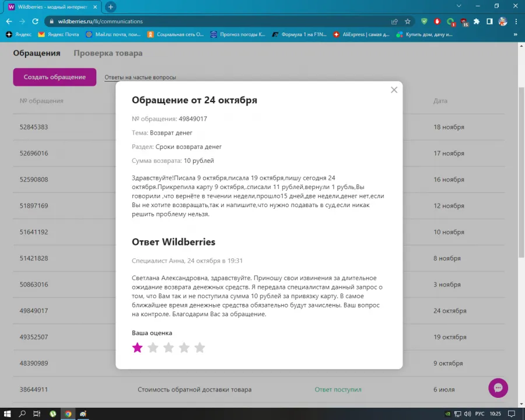Open the Chrome profile avatar

point(503,22)
